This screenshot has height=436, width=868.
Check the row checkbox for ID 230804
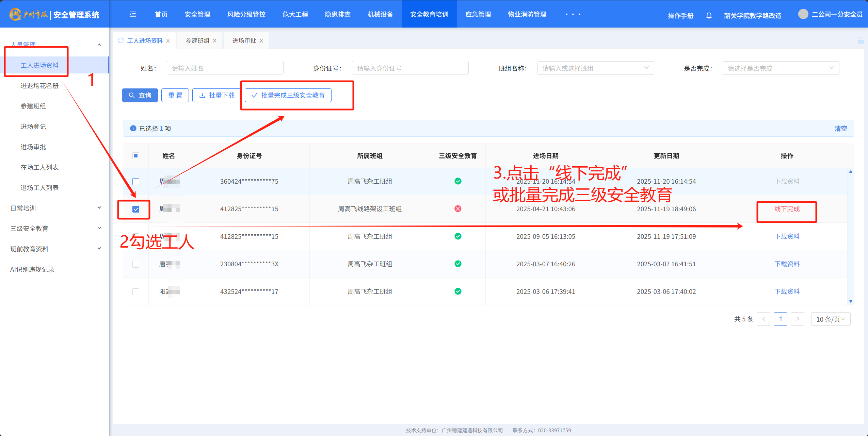[136, 264]
